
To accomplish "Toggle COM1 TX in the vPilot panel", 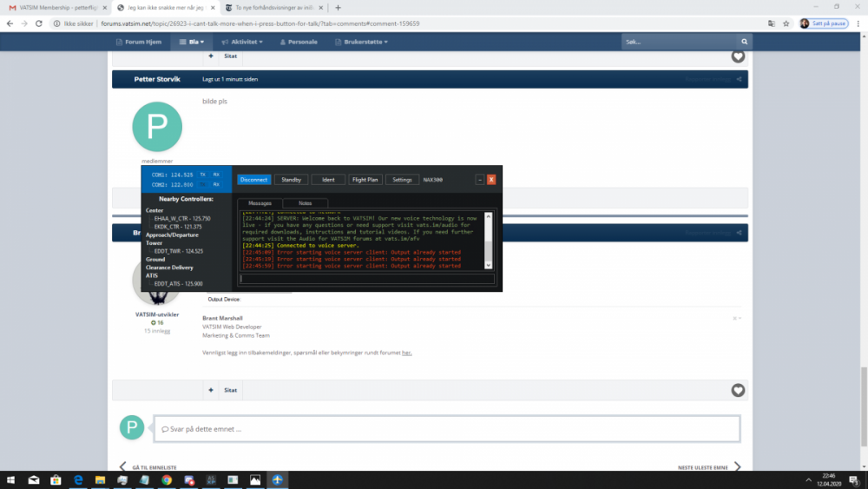I will (202, 175).
